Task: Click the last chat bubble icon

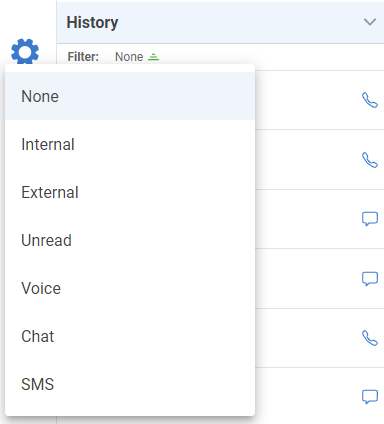Action: pyautogui.click(x=370, y=397)
